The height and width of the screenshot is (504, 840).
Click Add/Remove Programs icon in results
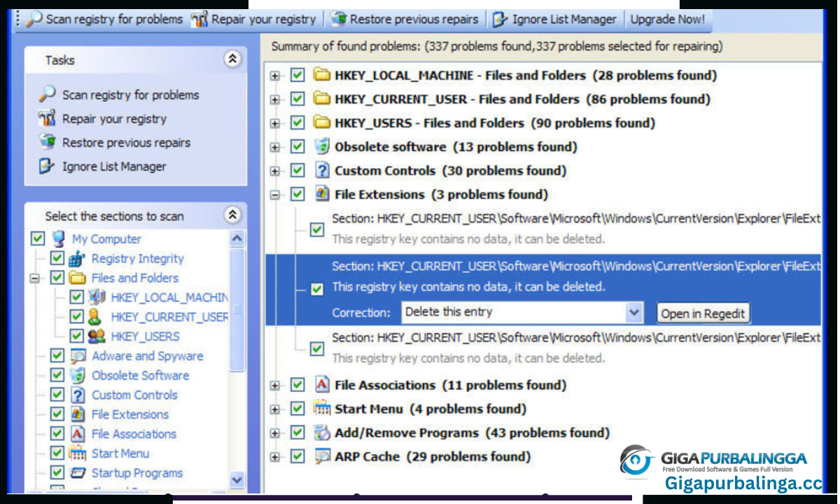coord(321,433)
